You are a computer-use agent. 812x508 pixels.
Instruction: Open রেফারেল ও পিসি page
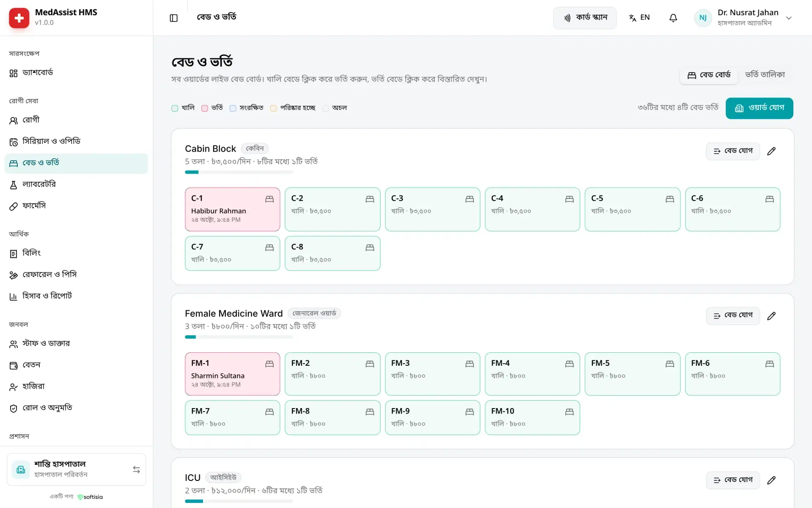click(x=76, y=275)
